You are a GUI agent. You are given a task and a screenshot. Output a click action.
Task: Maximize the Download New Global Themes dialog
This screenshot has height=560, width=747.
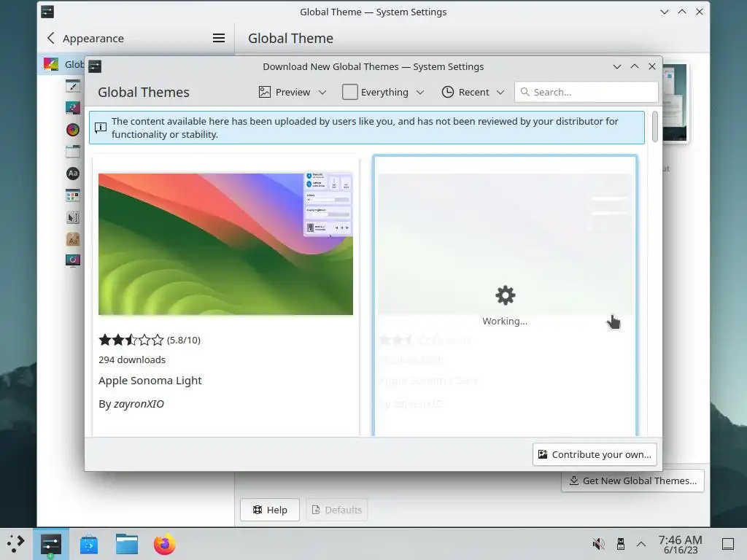coord(635,66)
